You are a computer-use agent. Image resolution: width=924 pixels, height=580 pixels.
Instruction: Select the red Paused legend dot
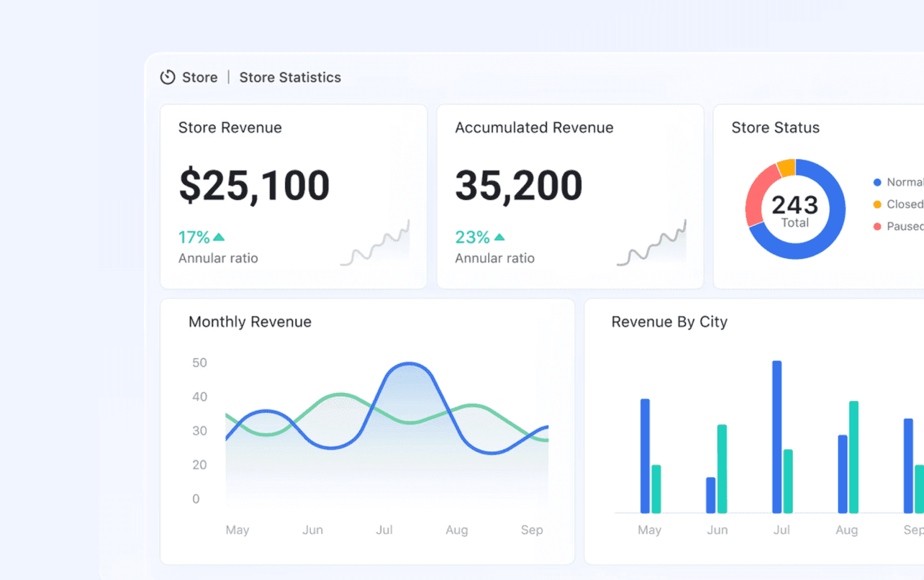point(877,226)
